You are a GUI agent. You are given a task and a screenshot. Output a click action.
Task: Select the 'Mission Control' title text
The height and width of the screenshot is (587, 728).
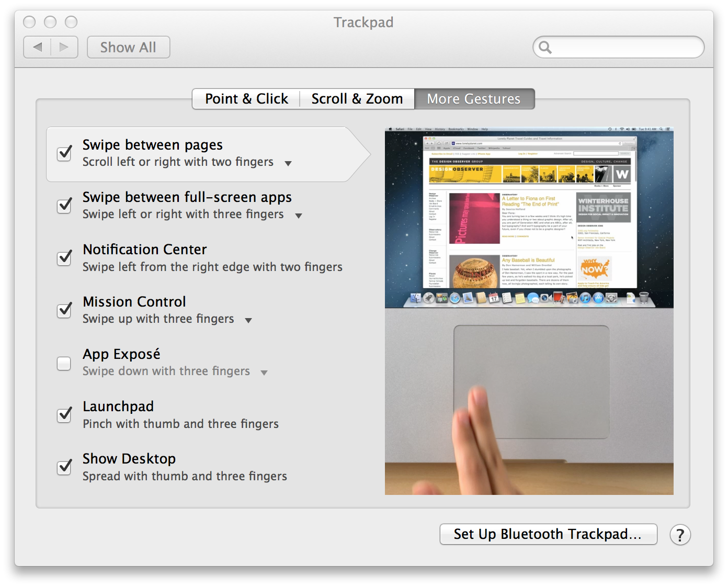point(134,302)
